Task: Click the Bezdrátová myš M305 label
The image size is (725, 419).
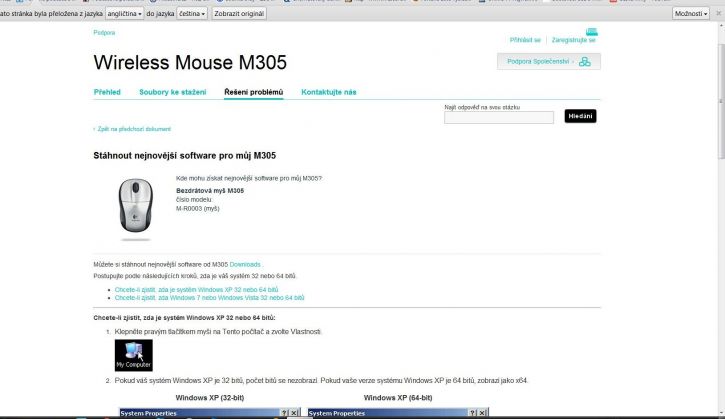Action: (x=210, y=191)
